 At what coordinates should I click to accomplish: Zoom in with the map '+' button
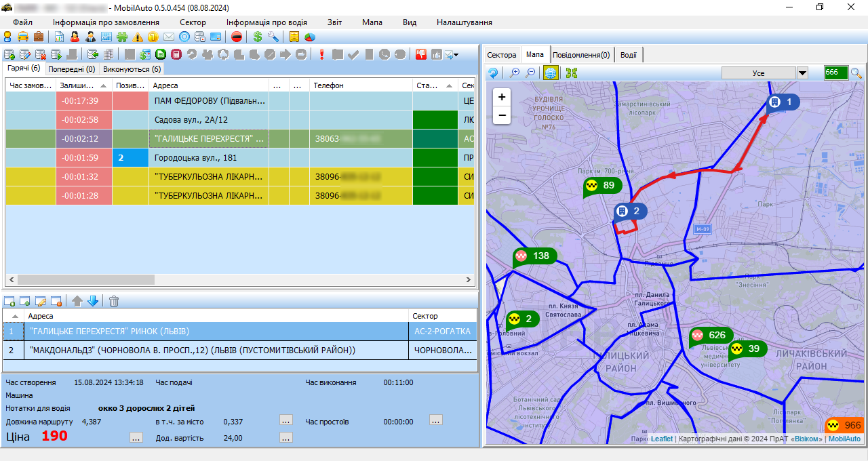(502, 97)
